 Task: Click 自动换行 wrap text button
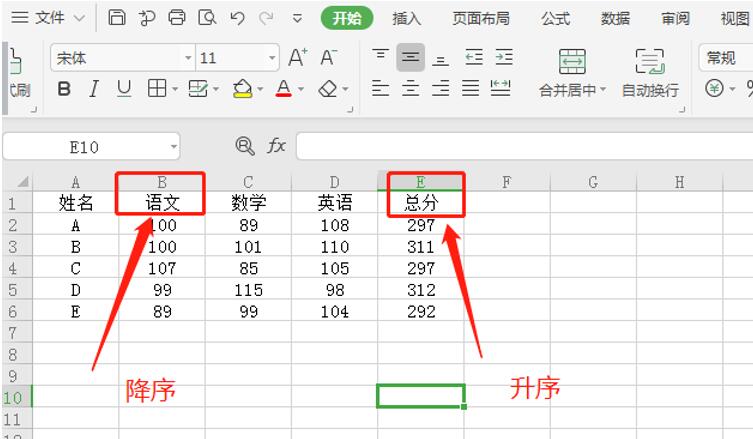(650, 73)
